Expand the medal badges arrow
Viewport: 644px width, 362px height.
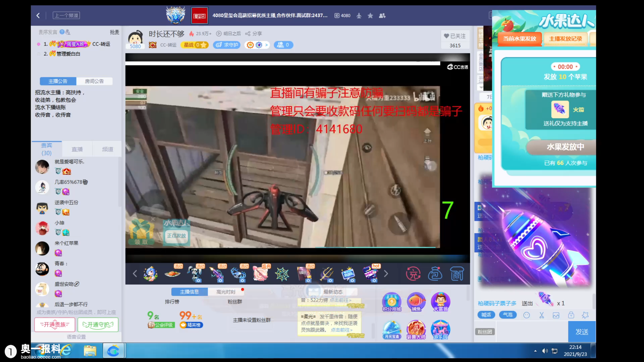coord(267,45)
